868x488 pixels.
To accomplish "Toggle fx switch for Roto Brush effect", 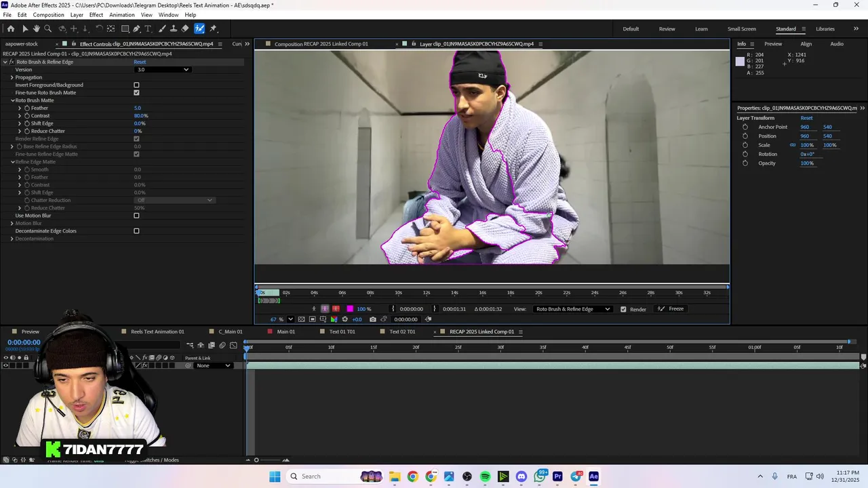I will point(12,62).
